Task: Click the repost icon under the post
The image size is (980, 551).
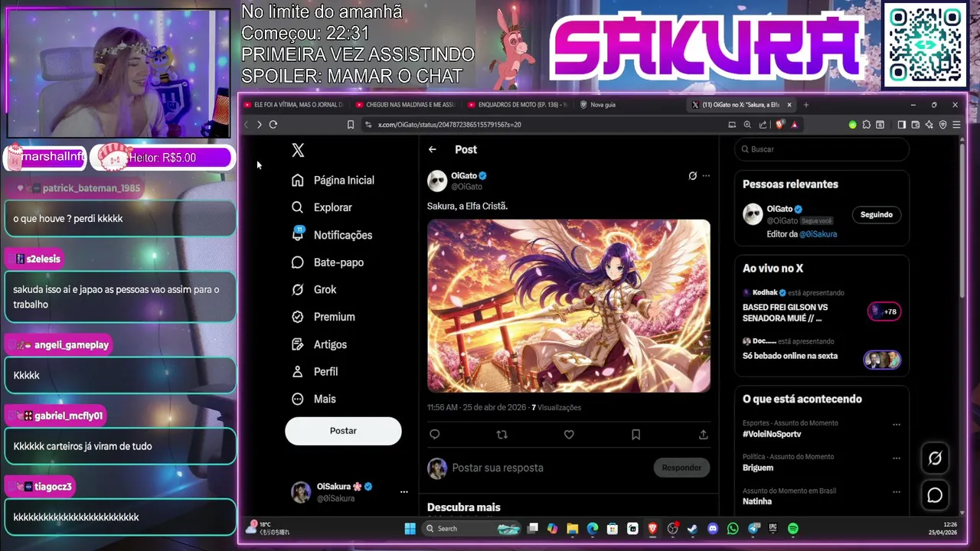Action: [502, 435]
